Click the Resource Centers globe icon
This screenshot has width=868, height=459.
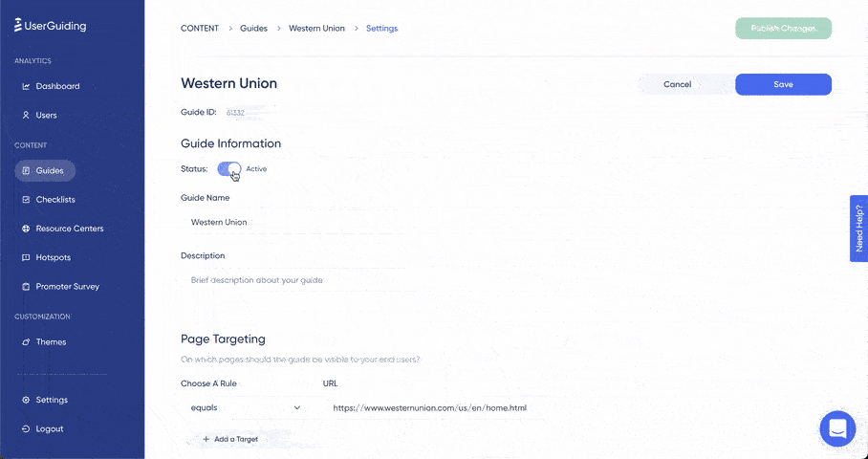tap(26, 229)
